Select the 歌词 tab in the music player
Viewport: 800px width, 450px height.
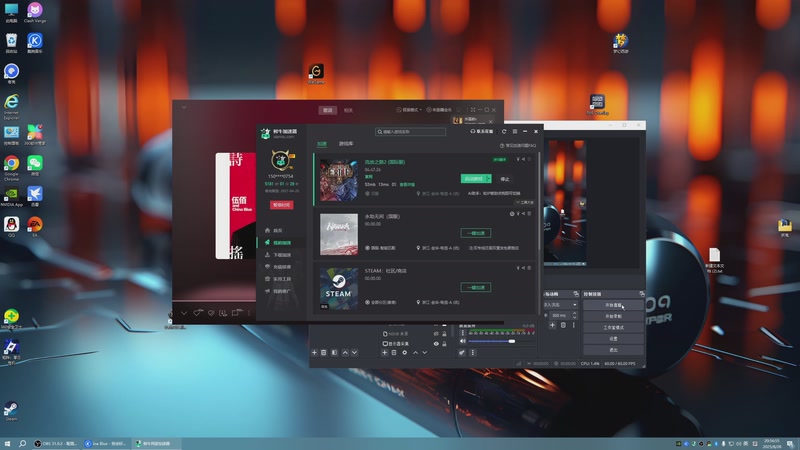pyautogui.click(x=328, y=110)
